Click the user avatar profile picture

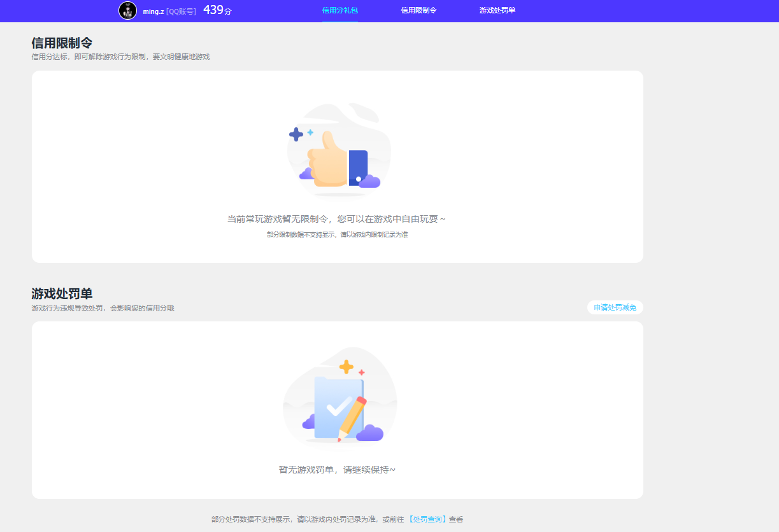tap(127, 10)
